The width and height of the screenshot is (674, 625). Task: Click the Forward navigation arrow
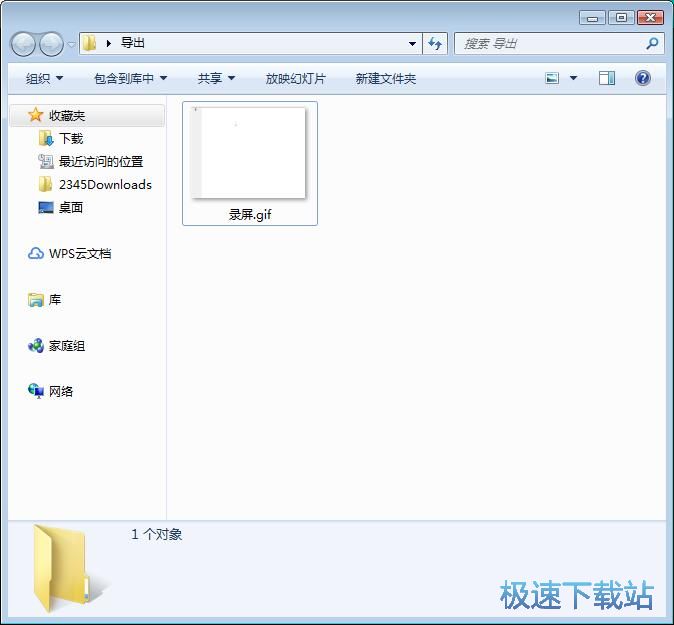point(51,44)
